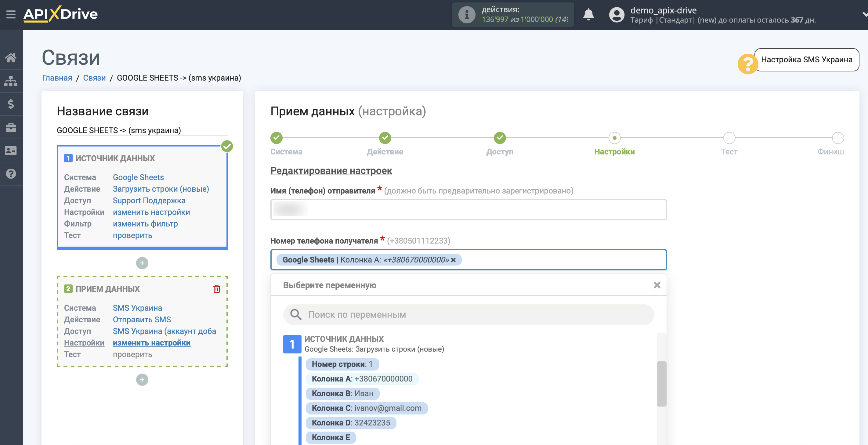This screenshot has width=868, height=445.
Task: Go to Связи breadcrumb
Action: tap(94, 78)
